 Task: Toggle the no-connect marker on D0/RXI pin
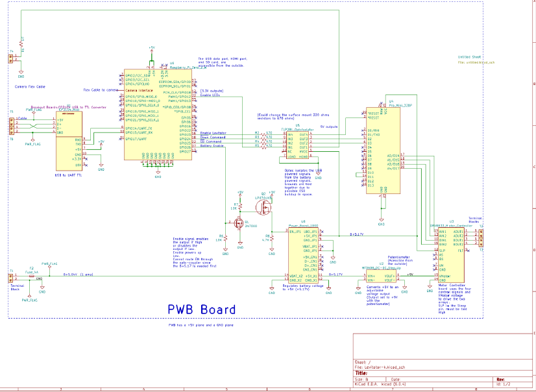pyautogui.click(x=362, y=129)
